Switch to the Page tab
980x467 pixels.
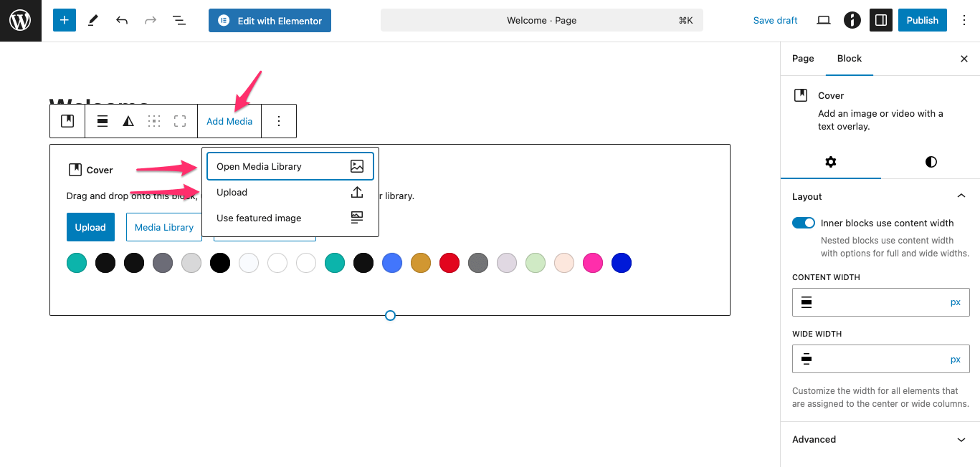click(x=803, y=59)
